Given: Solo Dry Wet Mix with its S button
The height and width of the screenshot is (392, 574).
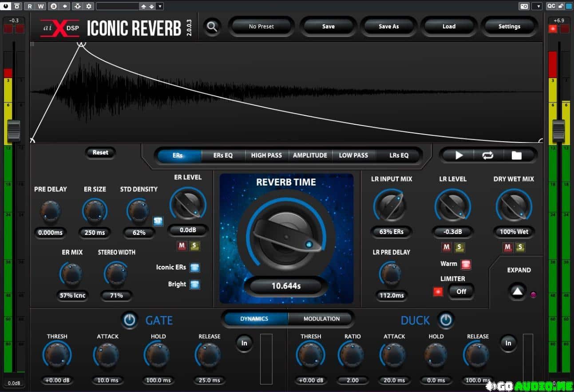Looking at the screenshot, I should click(x=520, y=247).
